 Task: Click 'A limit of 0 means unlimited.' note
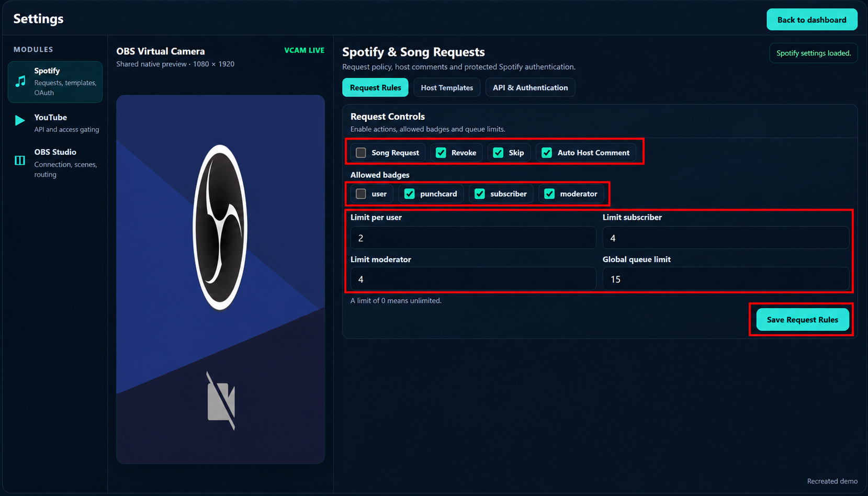[x=396, y=301]
